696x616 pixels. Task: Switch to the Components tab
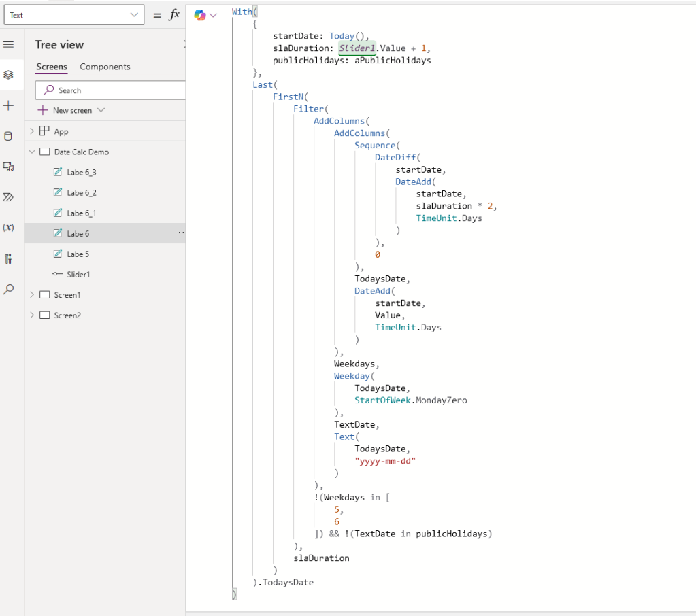click(x=105, y=67)
